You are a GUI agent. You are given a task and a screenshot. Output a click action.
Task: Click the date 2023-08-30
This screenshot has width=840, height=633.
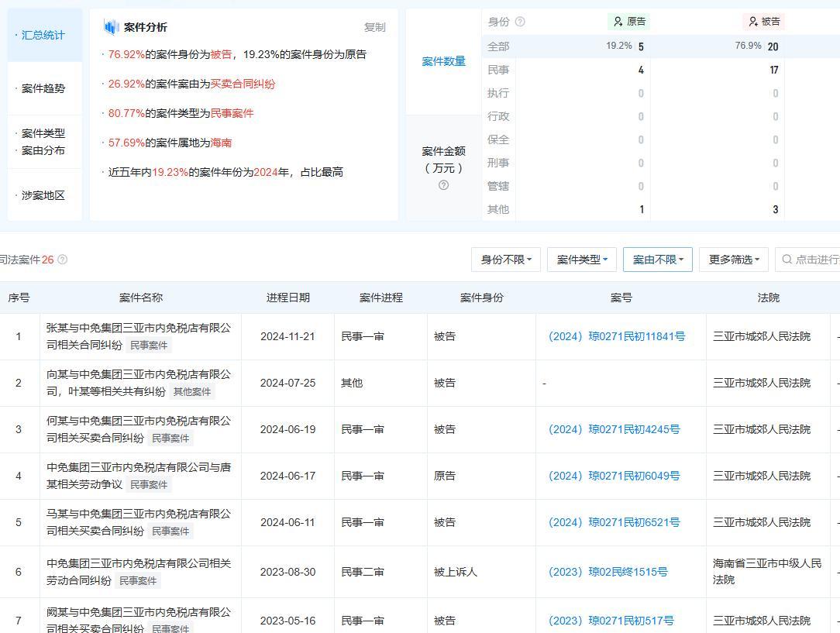[287, 572]
